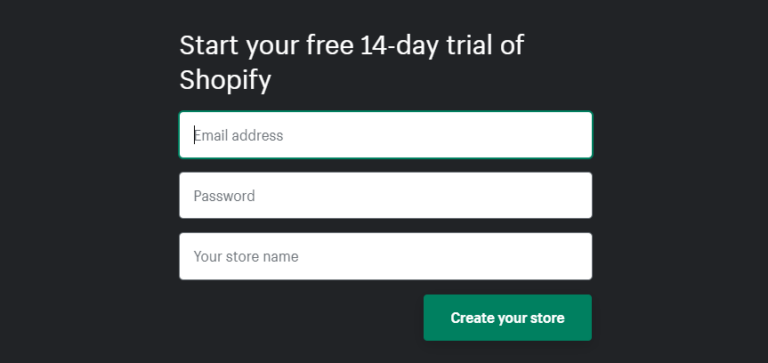The width and height of the screenshot is (768, 363).
Task: Click the word 'Shopify' in the heading
Action: [225, 80]
